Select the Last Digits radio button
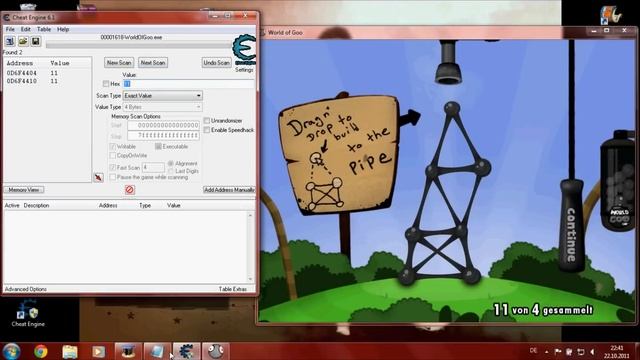The image size is (640, 360). (171, 171)
